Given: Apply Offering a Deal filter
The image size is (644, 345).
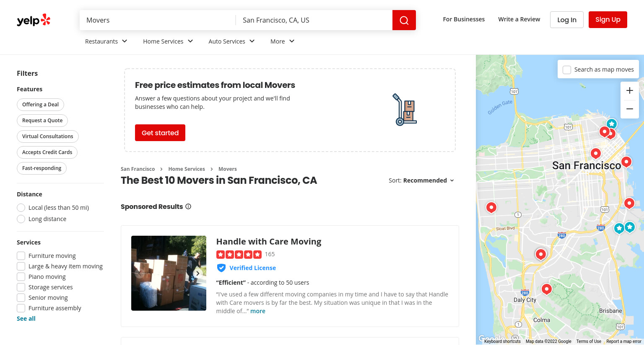Looking at the screenshot, I should click(x=40, y=105).
